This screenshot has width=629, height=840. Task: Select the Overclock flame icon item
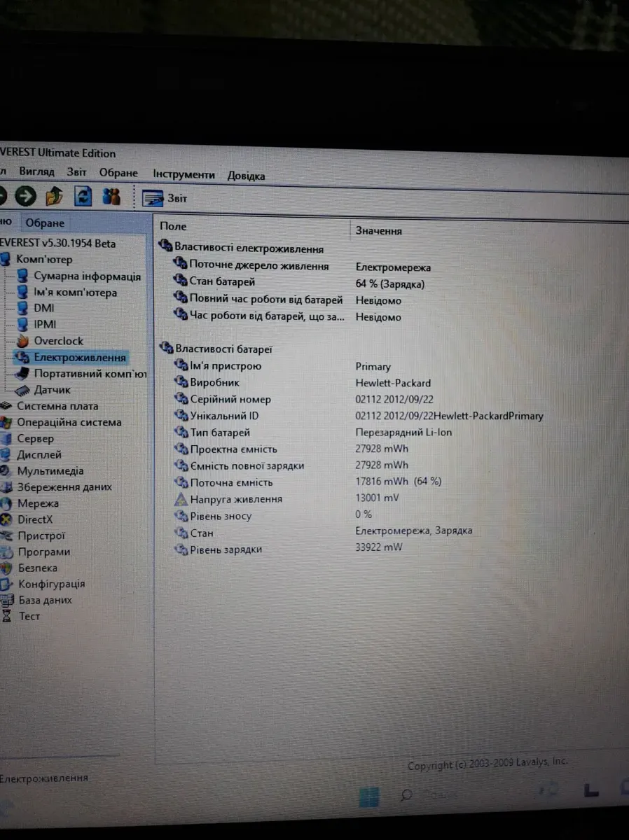pos(58,341)
